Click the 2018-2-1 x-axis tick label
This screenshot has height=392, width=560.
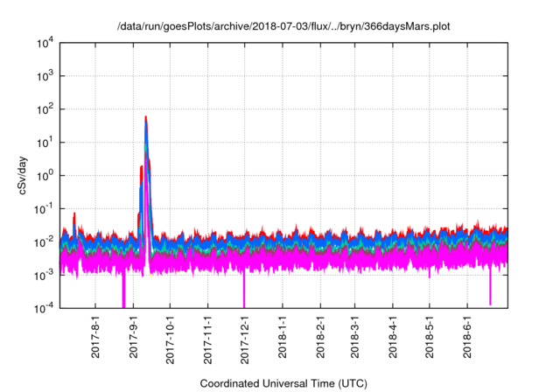[321, 337]
